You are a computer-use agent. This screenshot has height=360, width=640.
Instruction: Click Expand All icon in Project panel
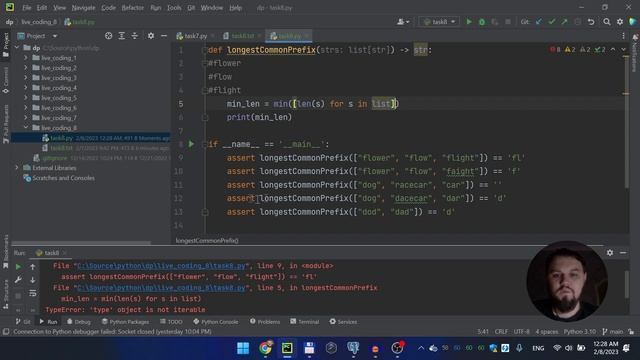[122, 36]
